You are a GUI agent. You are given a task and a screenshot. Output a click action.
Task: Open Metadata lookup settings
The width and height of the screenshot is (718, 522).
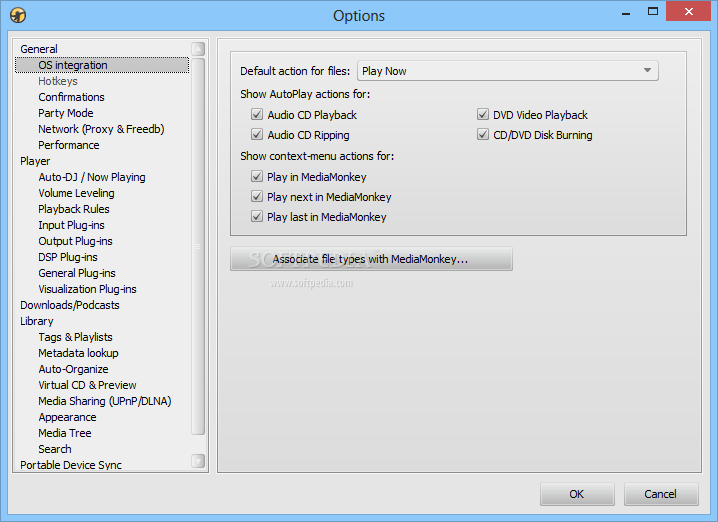tap(78, 353)
